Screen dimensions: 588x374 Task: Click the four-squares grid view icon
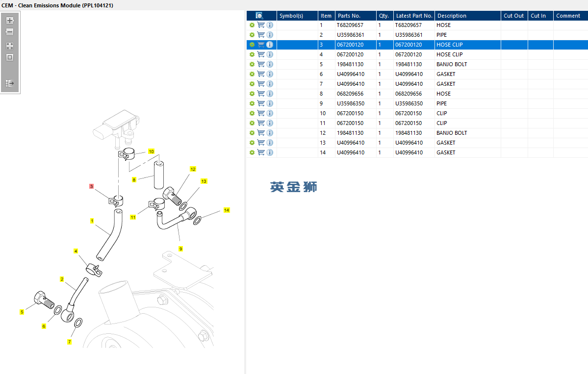pyautogui.click(x=10, y=46)
